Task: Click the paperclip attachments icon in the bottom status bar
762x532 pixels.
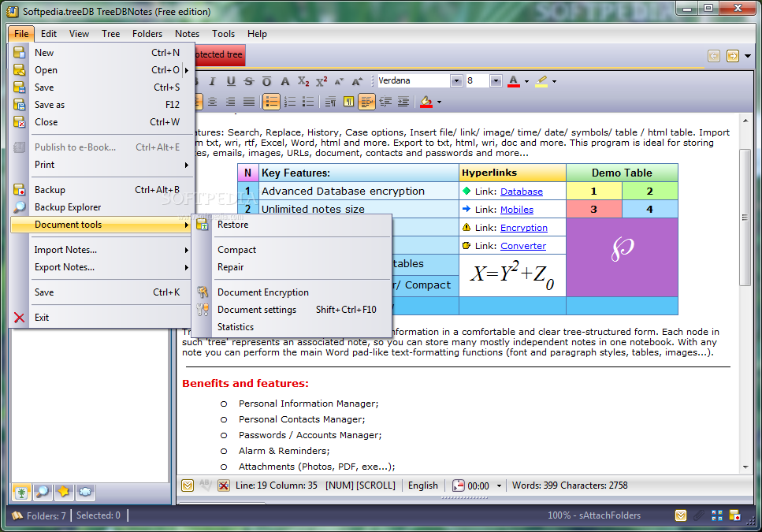Action: tap(699, 515)
